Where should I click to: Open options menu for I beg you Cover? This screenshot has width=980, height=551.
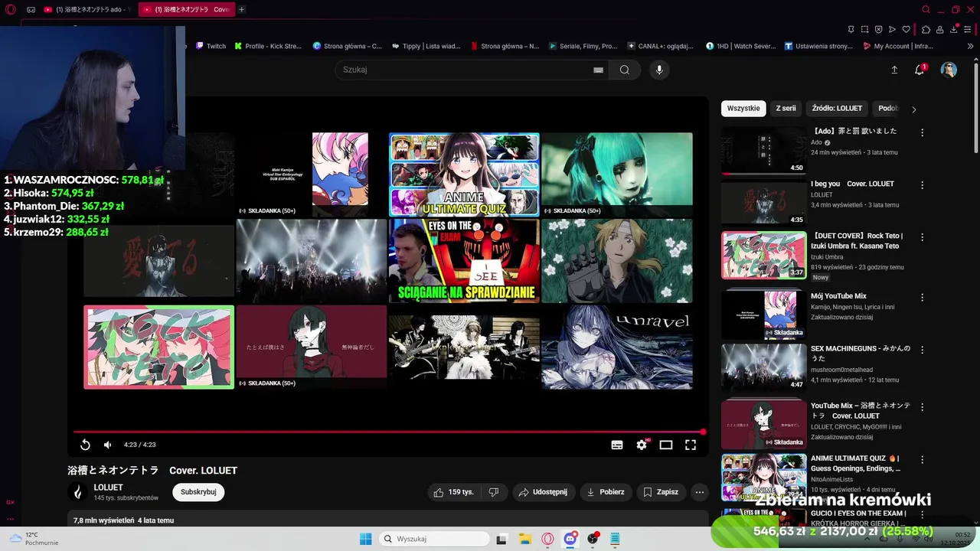(x=922, y=185)
